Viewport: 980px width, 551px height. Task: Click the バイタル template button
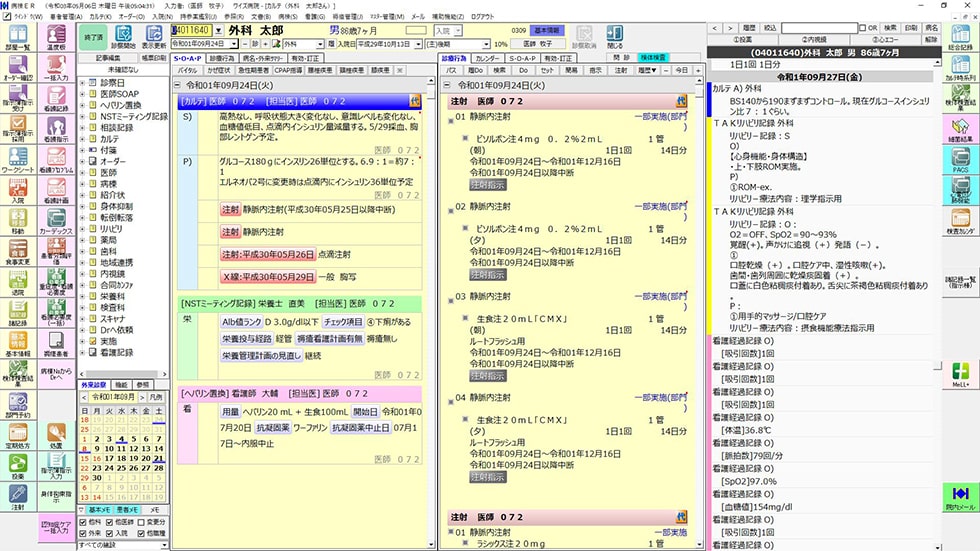pos(187,71)
